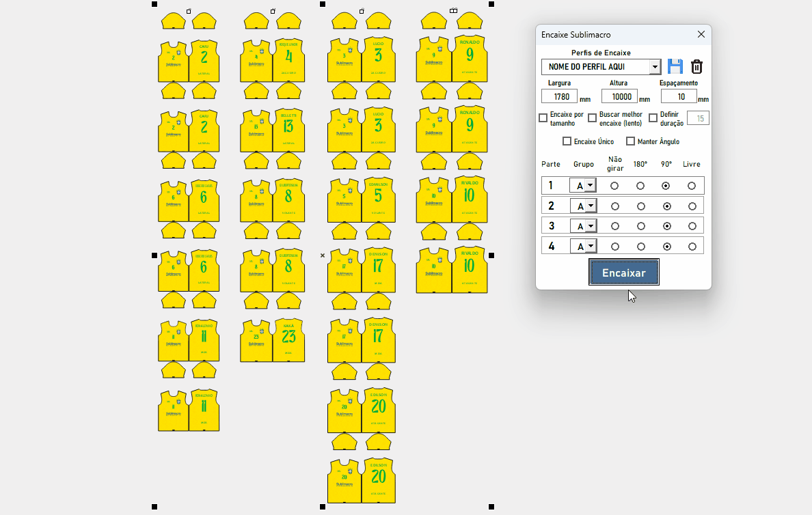Select 180° rotation for Parte 3
This screenshot has height=515, width=812.
641,225
